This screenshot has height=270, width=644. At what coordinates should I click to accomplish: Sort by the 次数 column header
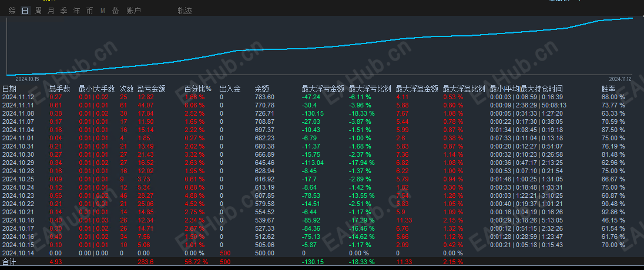[x=126, y=89]
